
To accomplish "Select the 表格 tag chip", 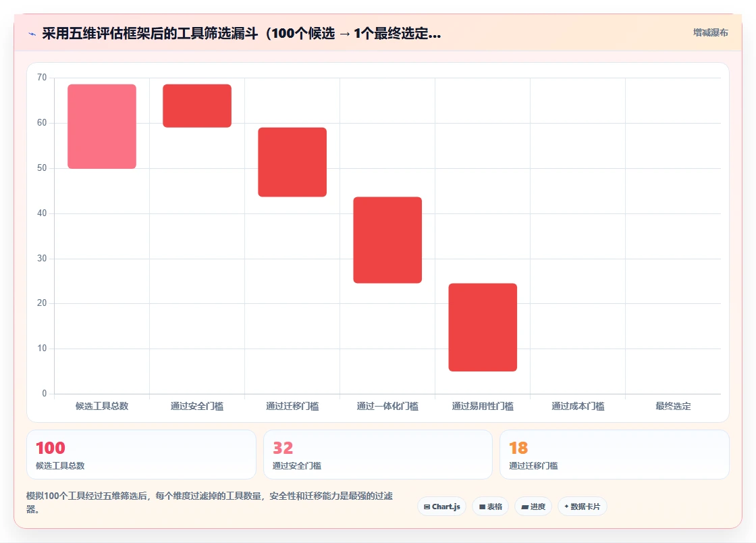I will pyautogui.click(x=490, y=507).
